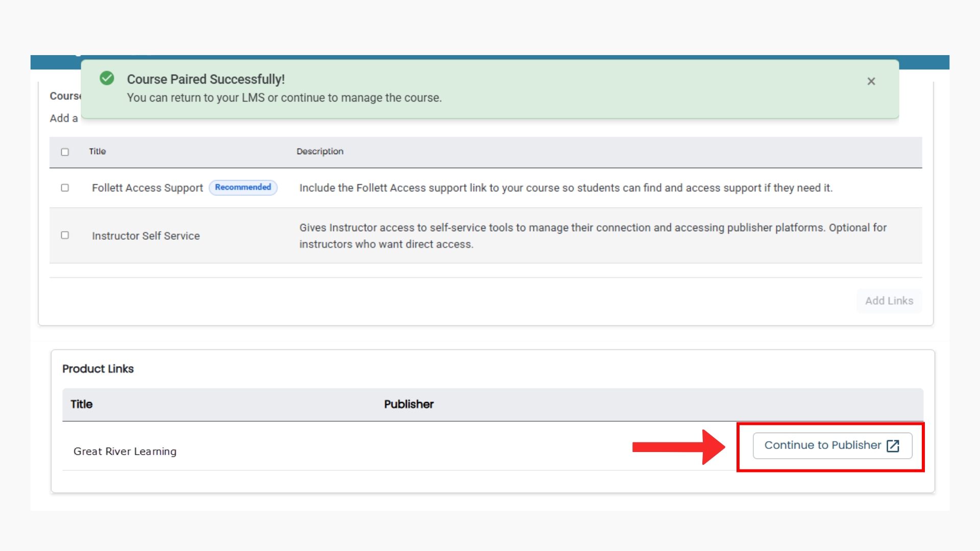Click the Course Paired Successfully heading
Viewport: 980px width, 551px height.
click(x=206, y=79)
